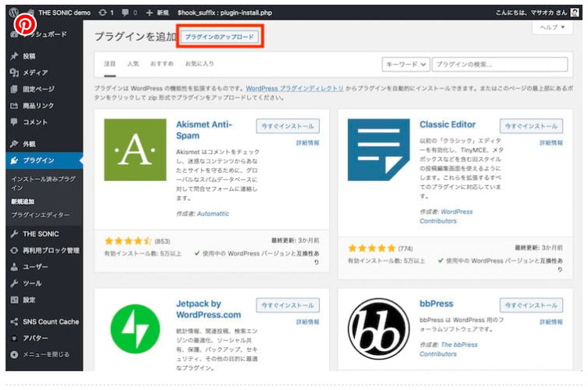Screen dimensions: 588x390
Task: Install Akismet Anti-Spam with 今すぐインストール
Action: click(x=287, y=126)
